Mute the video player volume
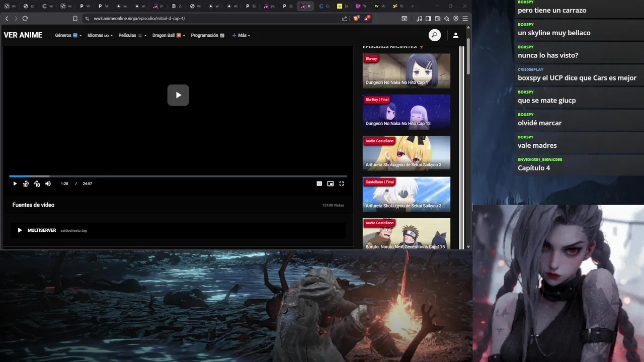644x362 pixels. click(x=48, y=184)
